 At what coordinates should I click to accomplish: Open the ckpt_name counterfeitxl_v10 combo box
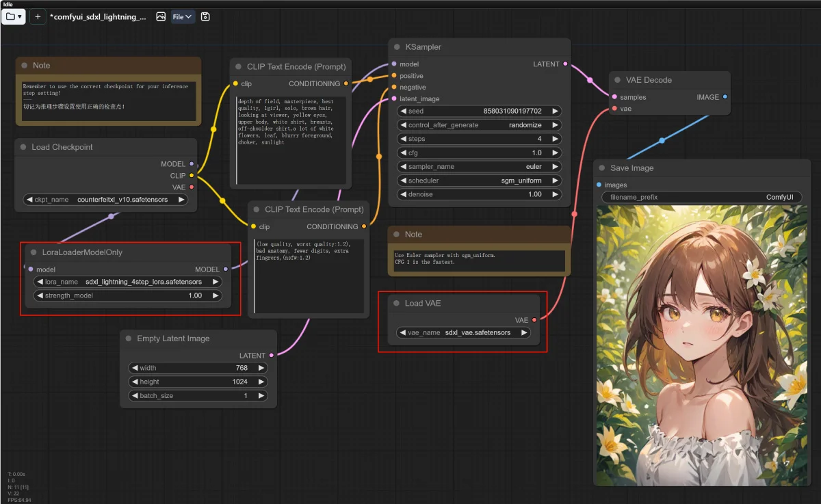pos(105,200)
